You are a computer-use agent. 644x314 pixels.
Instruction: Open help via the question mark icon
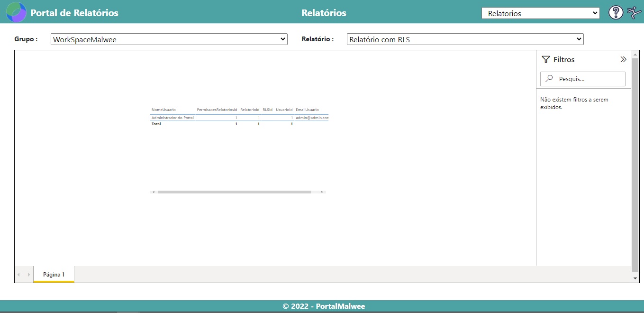(616, 13)
